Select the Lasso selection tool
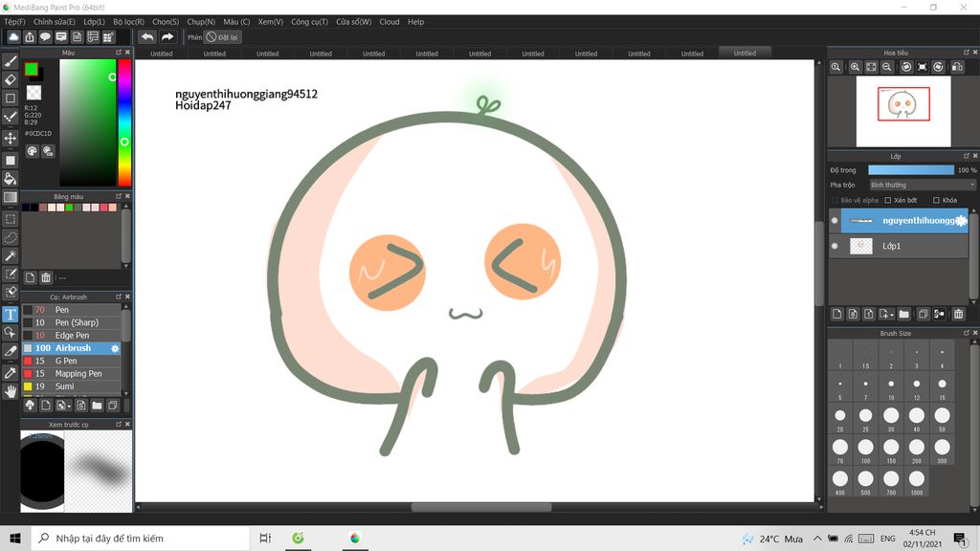This screenshot has width=980, height=551. point(10,237)
